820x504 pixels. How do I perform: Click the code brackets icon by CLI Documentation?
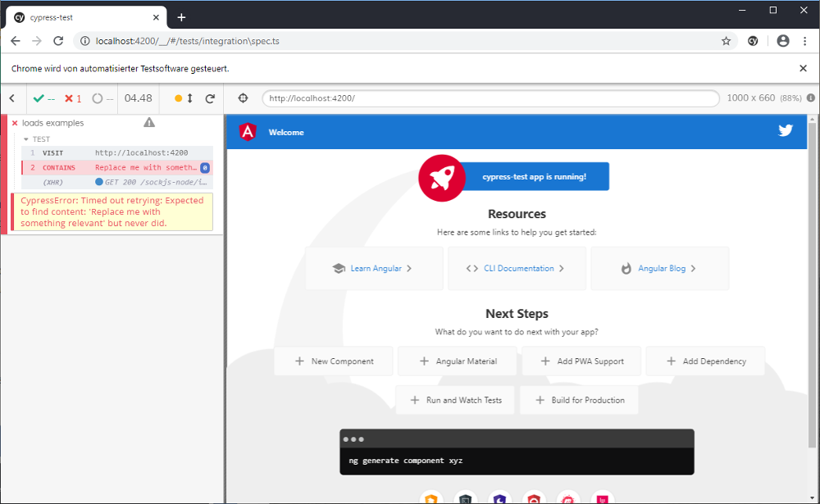(471, 268)
